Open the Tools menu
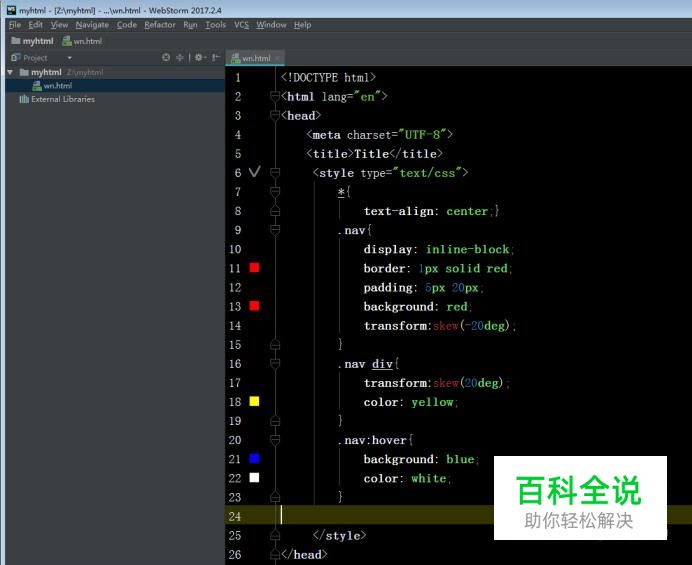Screen dimensions: 692x565 [x=215, y=25]
